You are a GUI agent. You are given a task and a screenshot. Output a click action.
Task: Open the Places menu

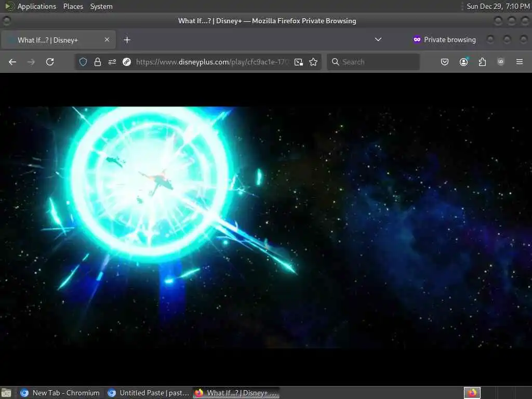coord(73,6)
